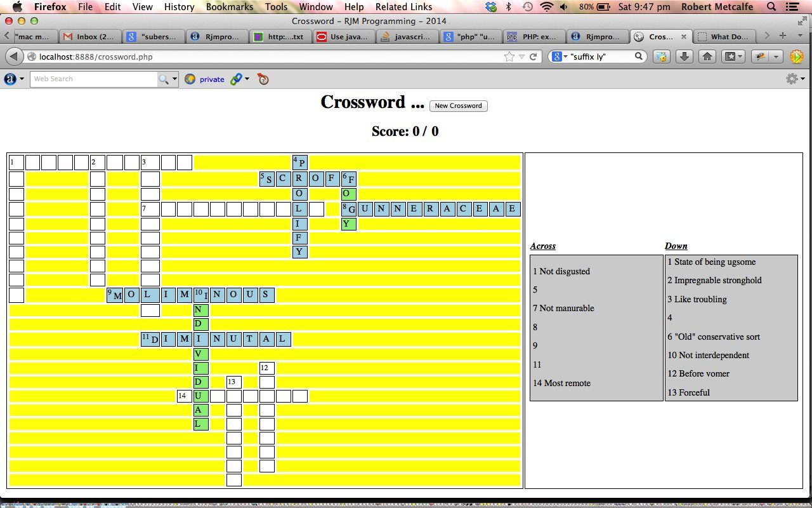Click the Bluetooth menu bar icon

[508, 7]
